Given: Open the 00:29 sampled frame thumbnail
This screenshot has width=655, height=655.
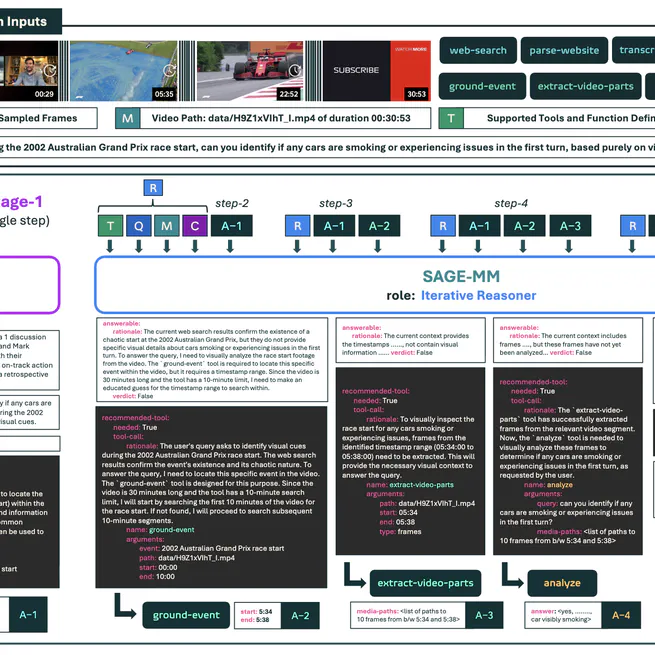Looking at the screenshot, I should coord(29,71).
